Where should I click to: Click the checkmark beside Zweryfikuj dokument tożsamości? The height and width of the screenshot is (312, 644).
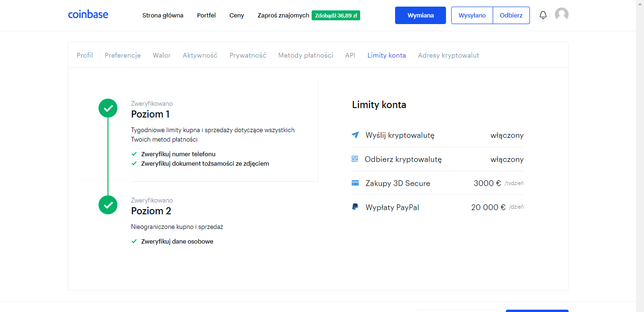click(134, 163)
